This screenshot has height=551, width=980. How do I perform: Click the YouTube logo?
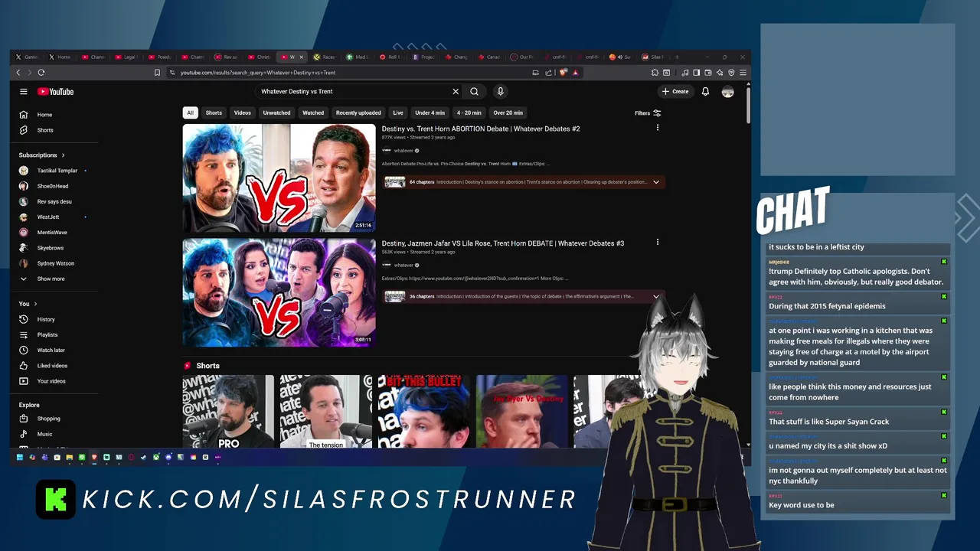coord(56,92)
